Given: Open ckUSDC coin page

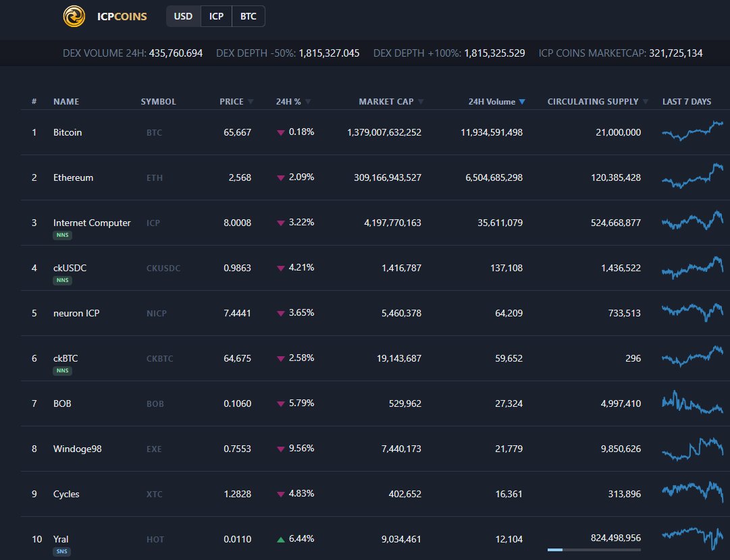Looking at the screenshot, I should (70, 267).
